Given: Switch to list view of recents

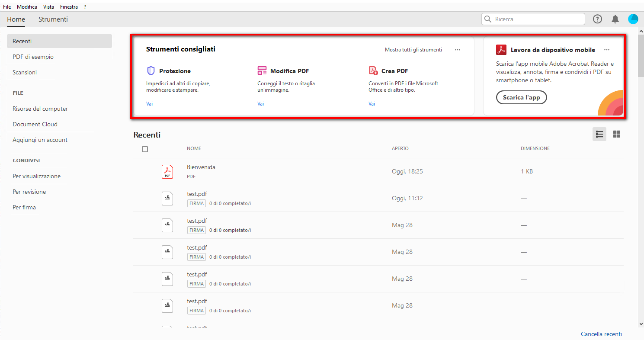Looking at the screenshot, I should (599, 135).
